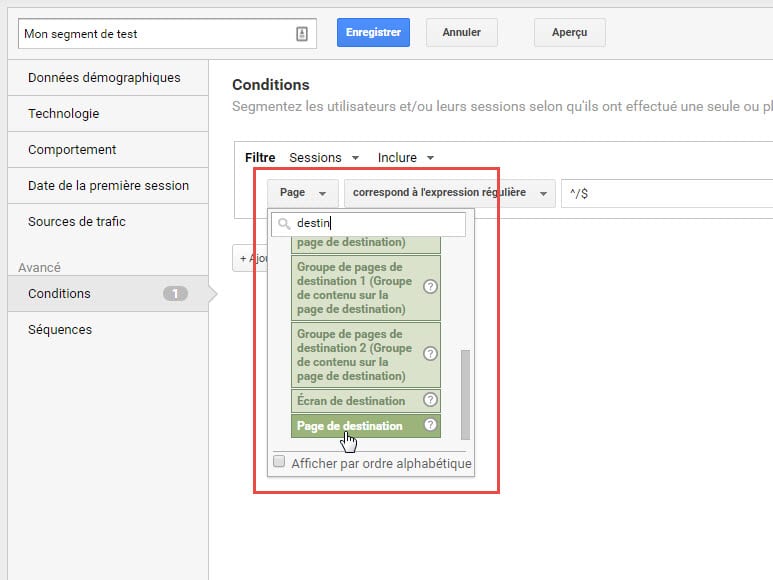Image resolution: width=773 pixels, height=580 pixels.
Task: Open the regular expression match type dropdown
Action: pos(449,193)
